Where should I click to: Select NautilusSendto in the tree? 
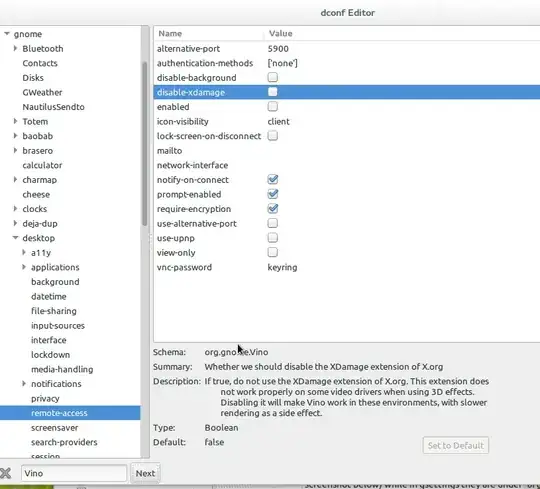click(53, 107)
